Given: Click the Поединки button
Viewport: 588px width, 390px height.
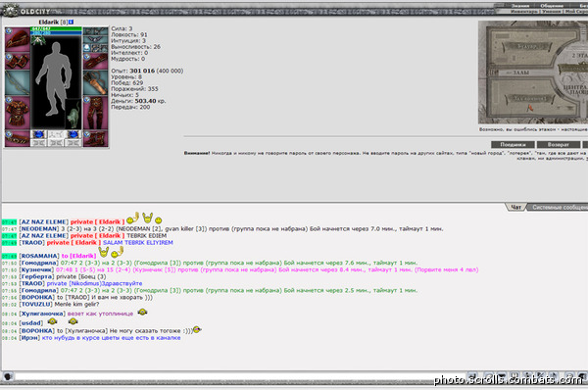Looking at the screenshot, I should click(x=513, y=144).
